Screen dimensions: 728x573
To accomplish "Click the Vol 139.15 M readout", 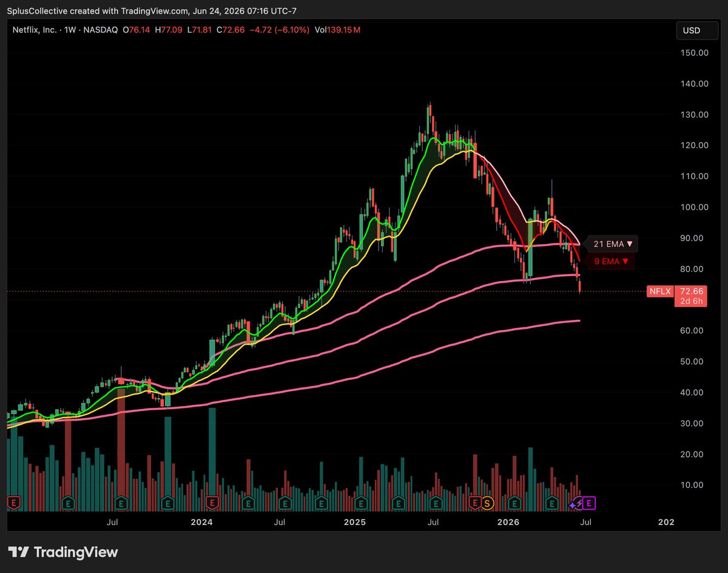I will (337, 30).
